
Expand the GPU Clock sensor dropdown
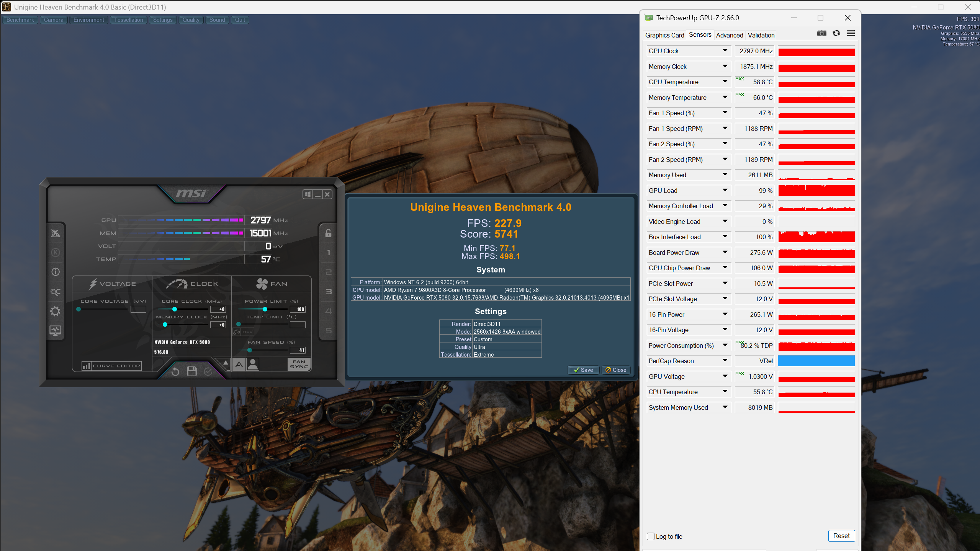(x=725, y=51)
